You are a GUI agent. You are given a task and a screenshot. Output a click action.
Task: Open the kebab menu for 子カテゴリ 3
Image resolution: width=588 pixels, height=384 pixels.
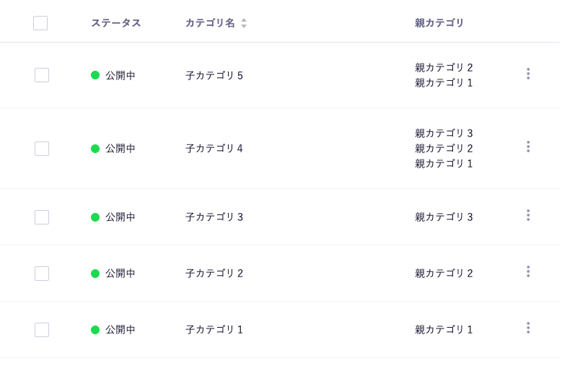click(x=528, y=215)
